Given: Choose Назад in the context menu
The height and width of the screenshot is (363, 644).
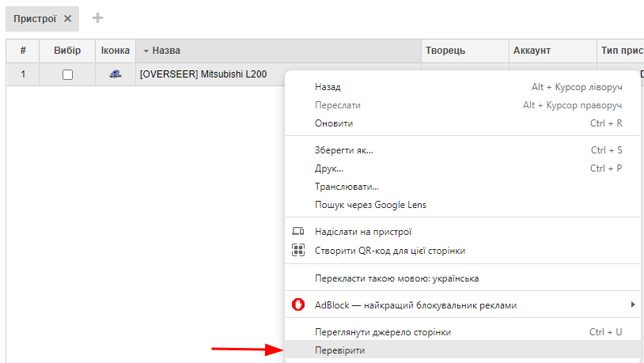Looking at the screenshot, I should coord(463,87).
